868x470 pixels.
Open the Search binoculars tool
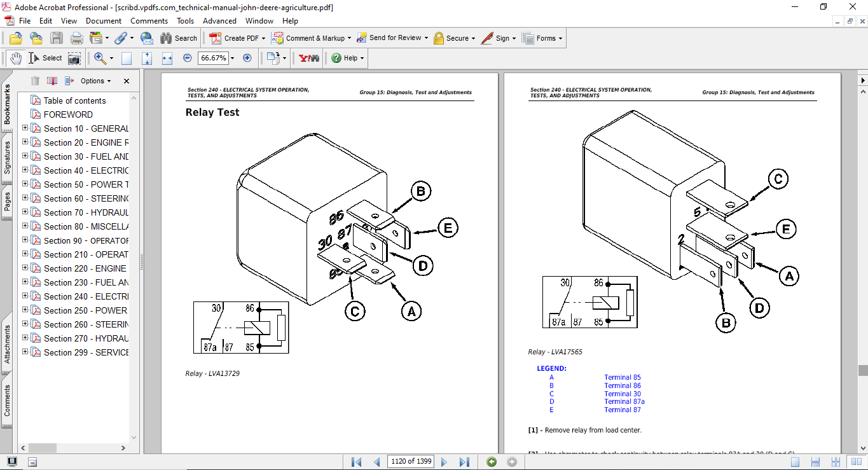point(165,38)
